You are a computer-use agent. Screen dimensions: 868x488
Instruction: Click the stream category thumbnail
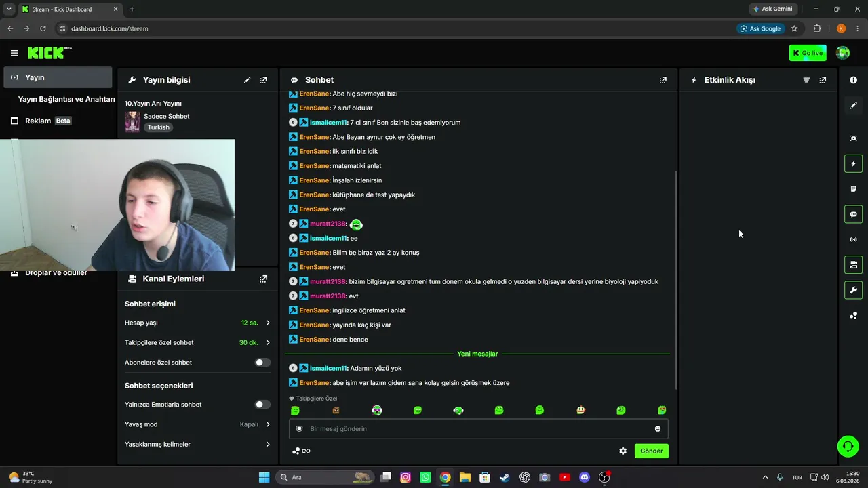click(x=132, y=122)
